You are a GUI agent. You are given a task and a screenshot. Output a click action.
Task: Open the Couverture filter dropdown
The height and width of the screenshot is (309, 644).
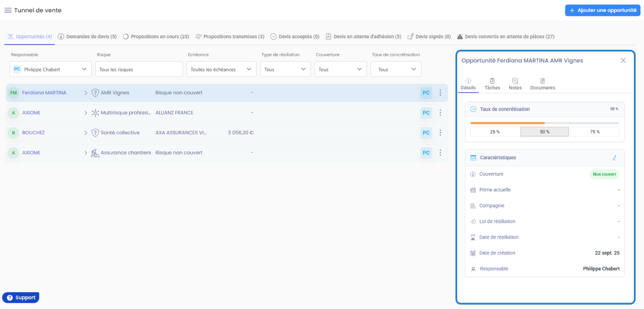341,69
